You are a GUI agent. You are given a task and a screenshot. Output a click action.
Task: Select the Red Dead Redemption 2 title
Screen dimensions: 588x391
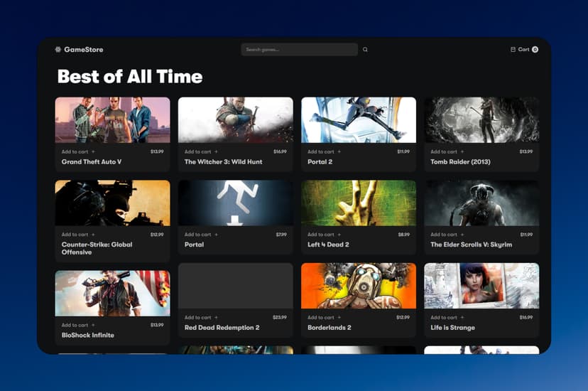pos(222,328)
